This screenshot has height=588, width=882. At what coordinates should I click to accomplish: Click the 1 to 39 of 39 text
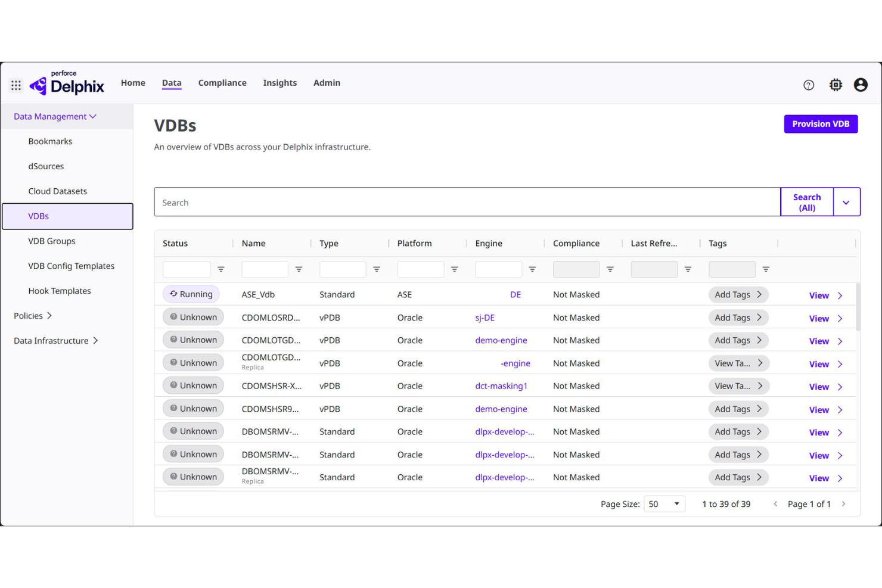tap(726, 504)
